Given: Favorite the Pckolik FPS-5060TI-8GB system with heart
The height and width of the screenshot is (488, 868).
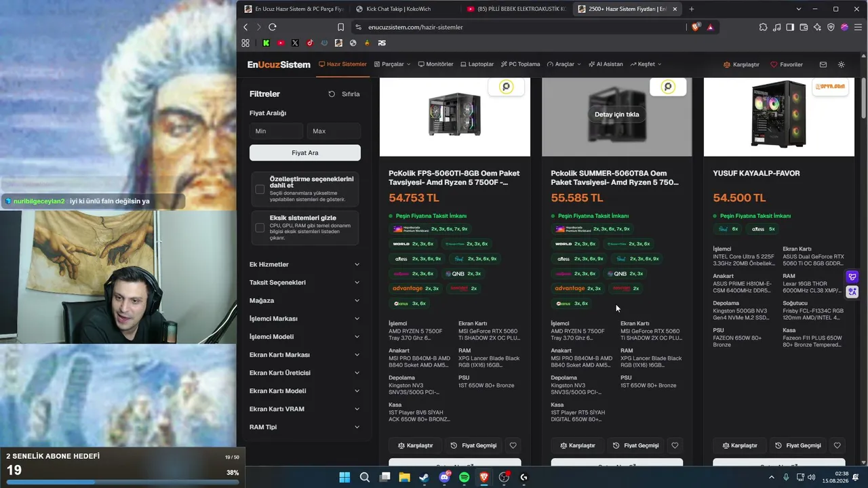Looking at the screenshot, I should (513, 445).
